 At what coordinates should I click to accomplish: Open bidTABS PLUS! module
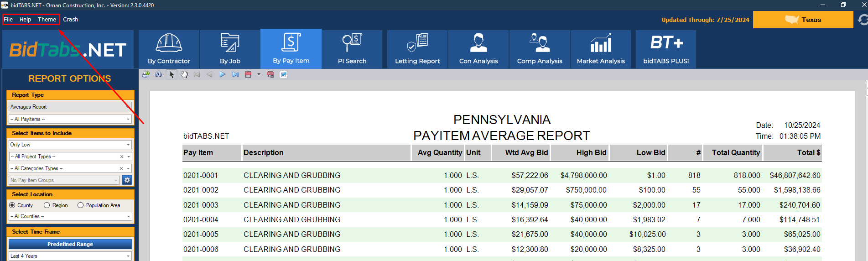666,49
